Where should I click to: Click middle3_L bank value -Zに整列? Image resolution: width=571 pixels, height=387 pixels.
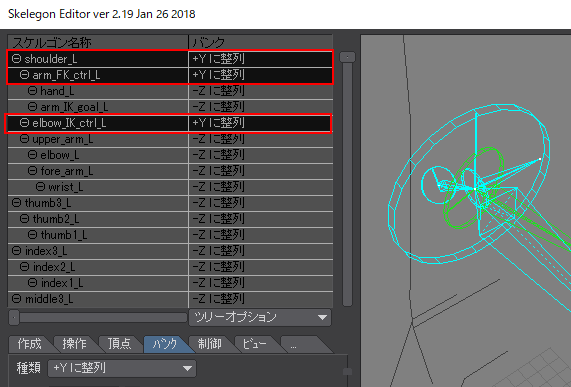point(218,299)
